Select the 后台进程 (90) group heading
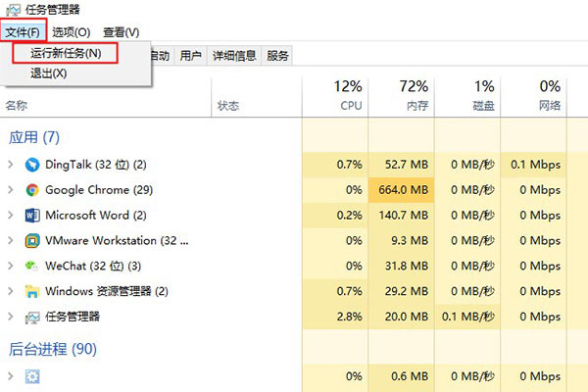The image size is (588, 392). pos(53,349)
